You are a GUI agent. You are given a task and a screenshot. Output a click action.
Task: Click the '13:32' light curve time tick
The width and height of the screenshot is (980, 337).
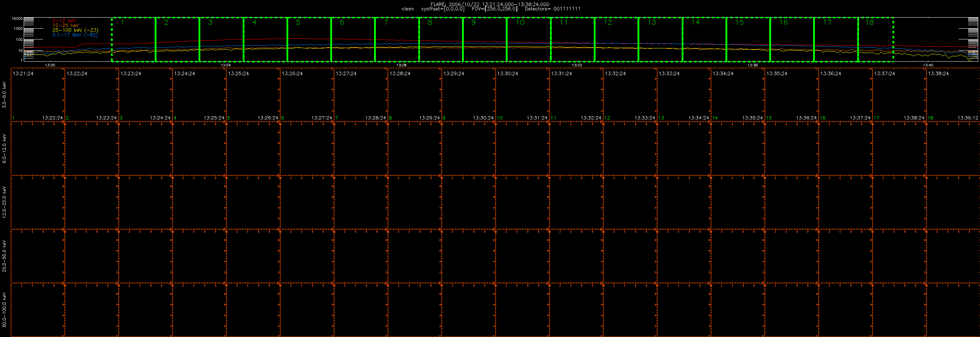(577, 65)
